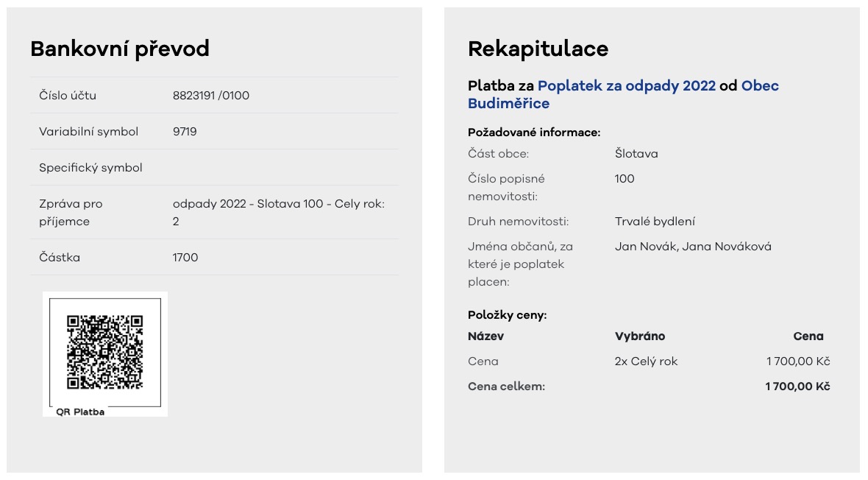Click the 2x Celý rok selection value
Screen dimensions: 868x480
646,361
